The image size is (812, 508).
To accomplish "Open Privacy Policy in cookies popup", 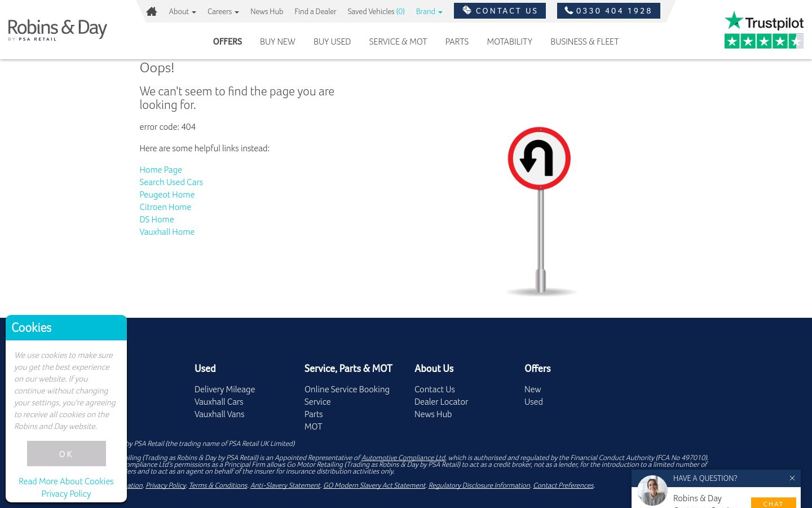I will [66, 494].
